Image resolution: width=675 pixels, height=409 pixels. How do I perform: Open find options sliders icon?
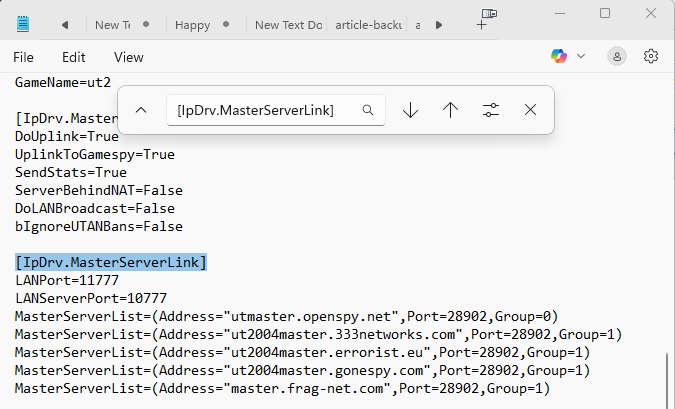point(491,110)
